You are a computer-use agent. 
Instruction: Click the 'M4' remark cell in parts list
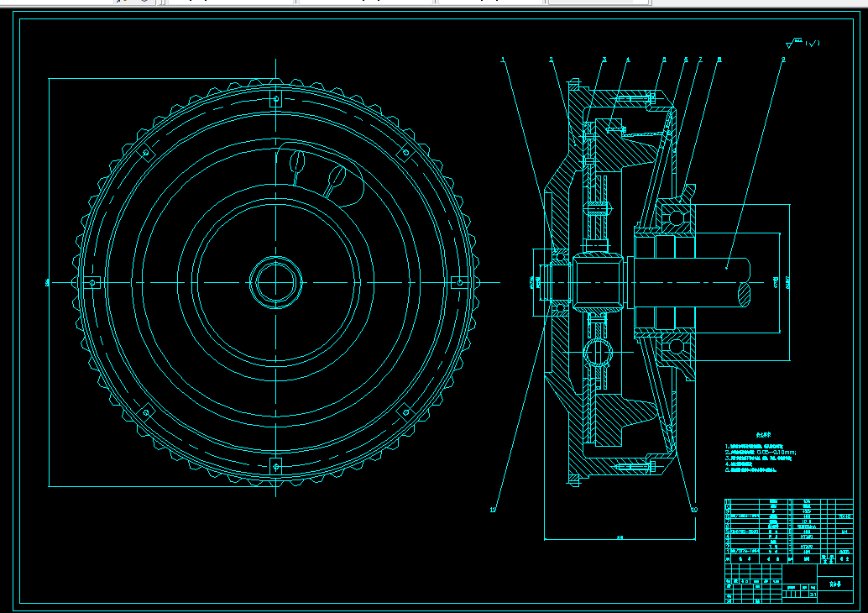[x=844, y=532]
